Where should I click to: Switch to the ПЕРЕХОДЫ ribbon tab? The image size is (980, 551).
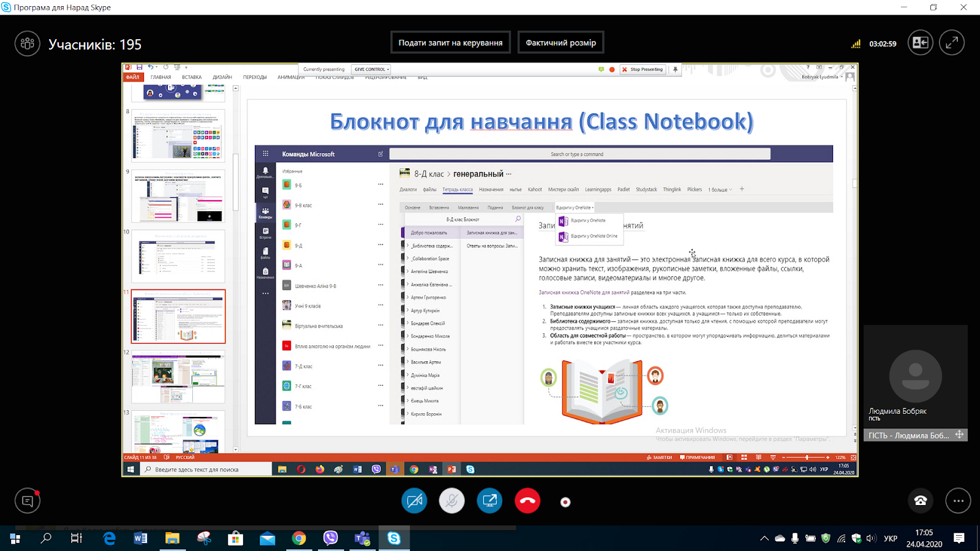click(255, 77)
